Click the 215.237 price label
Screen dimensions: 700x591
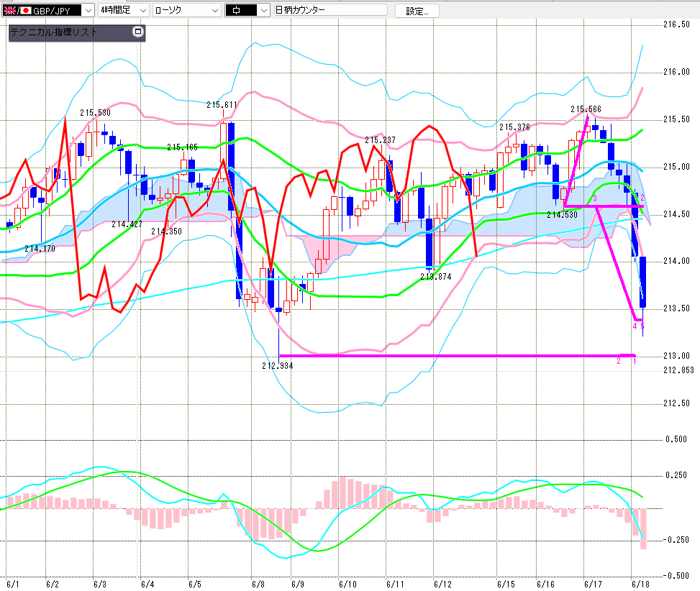(381, 140)
